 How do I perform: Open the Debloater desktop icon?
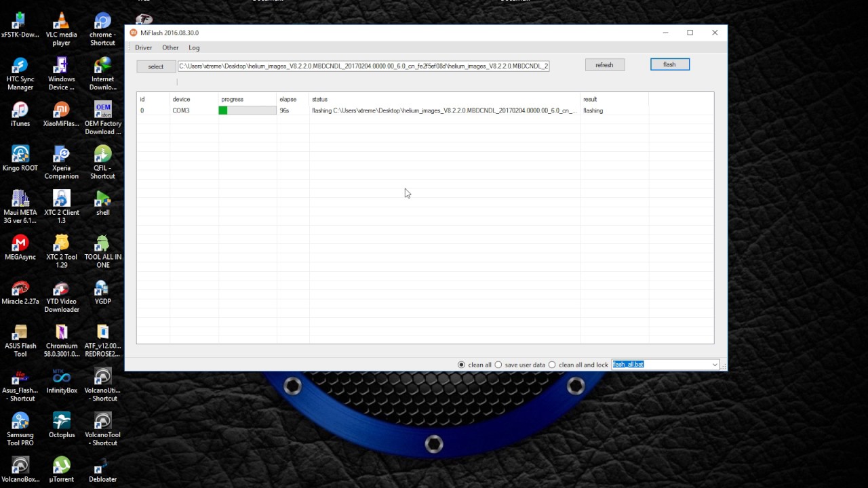tap(103, 469)
